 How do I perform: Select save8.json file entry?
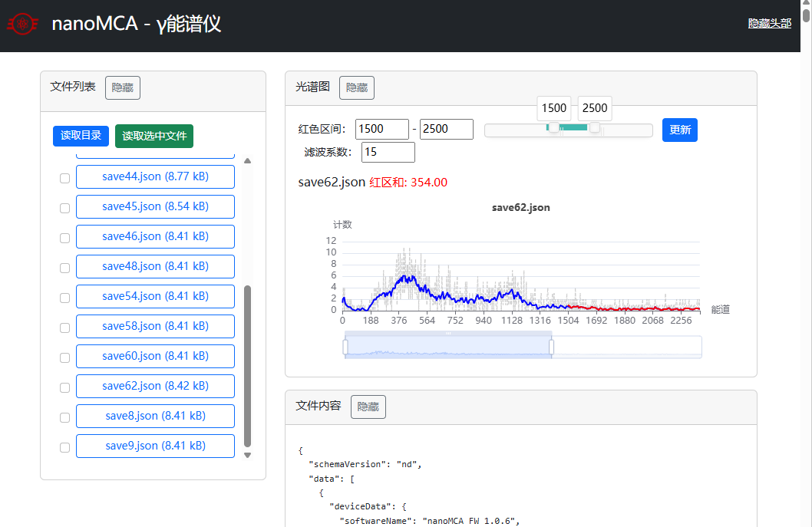[155, 417]
